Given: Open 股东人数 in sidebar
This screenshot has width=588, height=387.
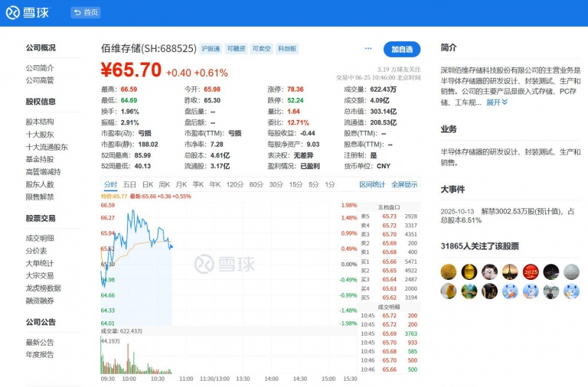Looking at the screenshot, I should click(x=40, y=184).
